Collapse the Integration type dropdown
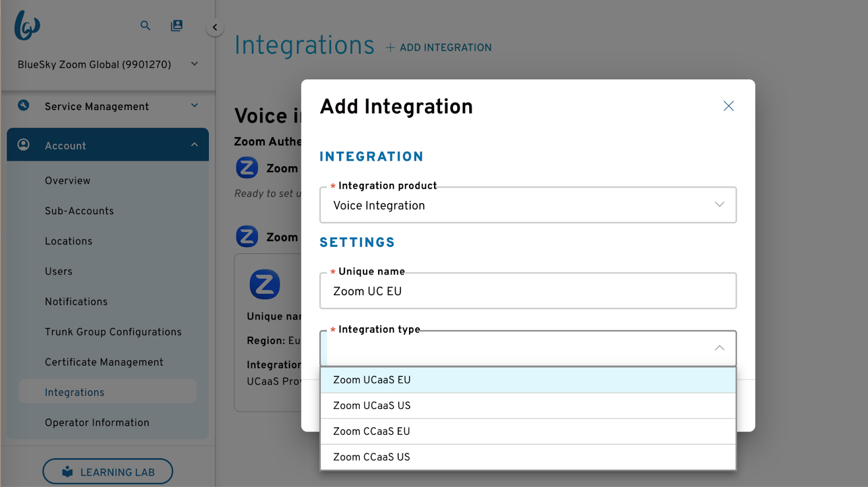 pos(719,348)
